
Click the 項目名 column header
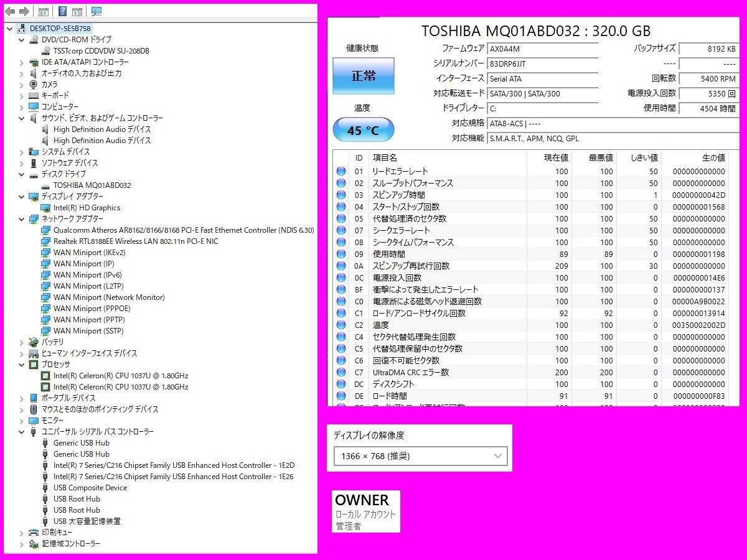point(385,158)
